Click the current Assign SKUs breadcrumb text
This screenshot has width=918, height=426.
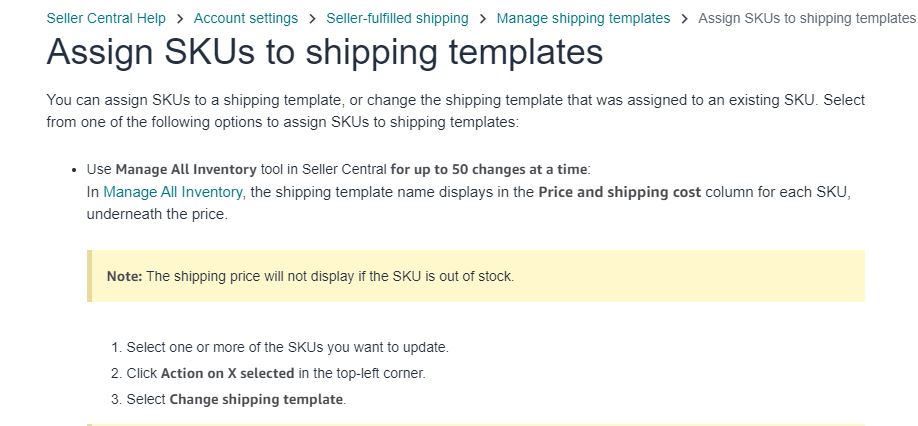[x=807, y=18]
